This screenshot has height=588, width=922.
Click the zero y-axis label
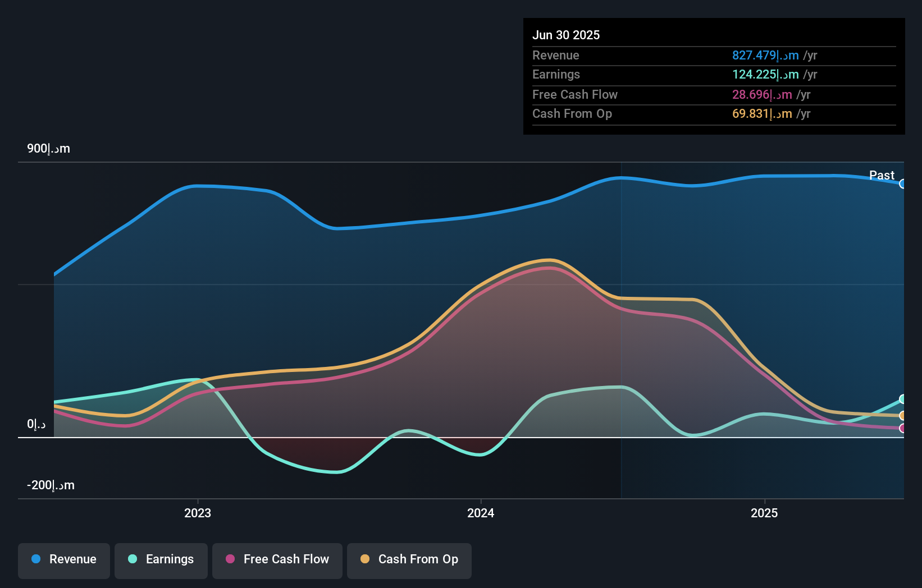36,424
